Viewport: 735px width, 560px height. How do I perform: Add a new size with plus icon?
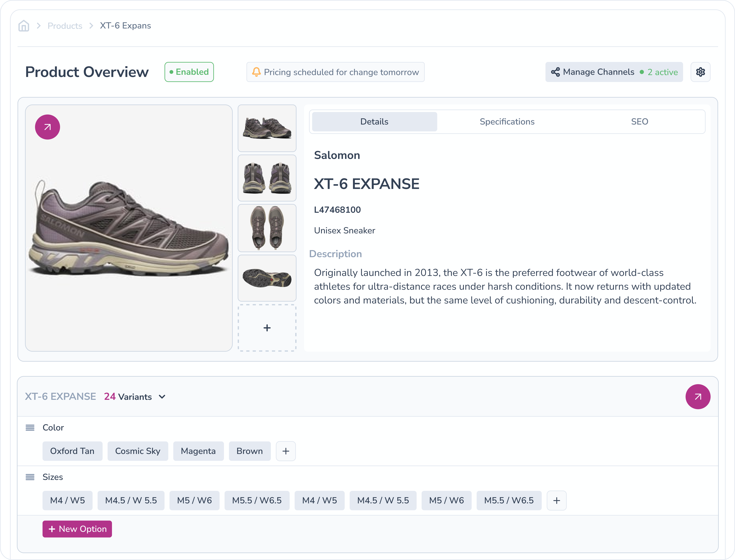click(556, 501)
